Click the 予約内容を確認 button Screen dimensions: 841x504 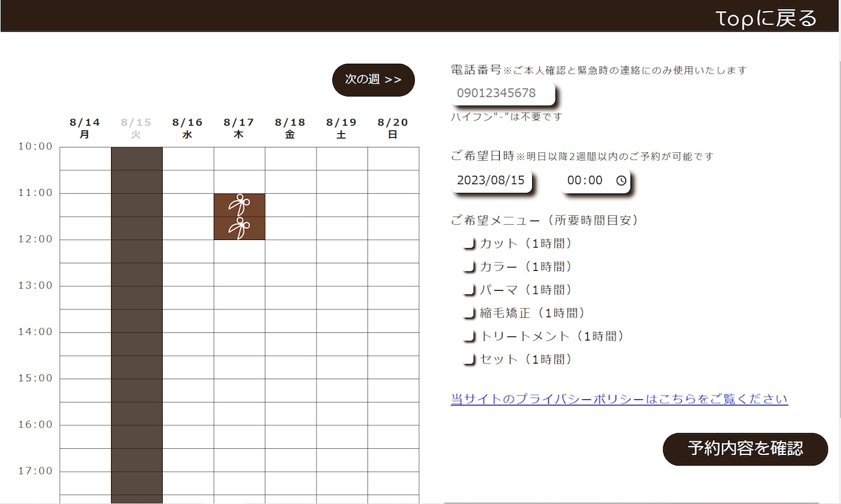[x=745, y=449]
